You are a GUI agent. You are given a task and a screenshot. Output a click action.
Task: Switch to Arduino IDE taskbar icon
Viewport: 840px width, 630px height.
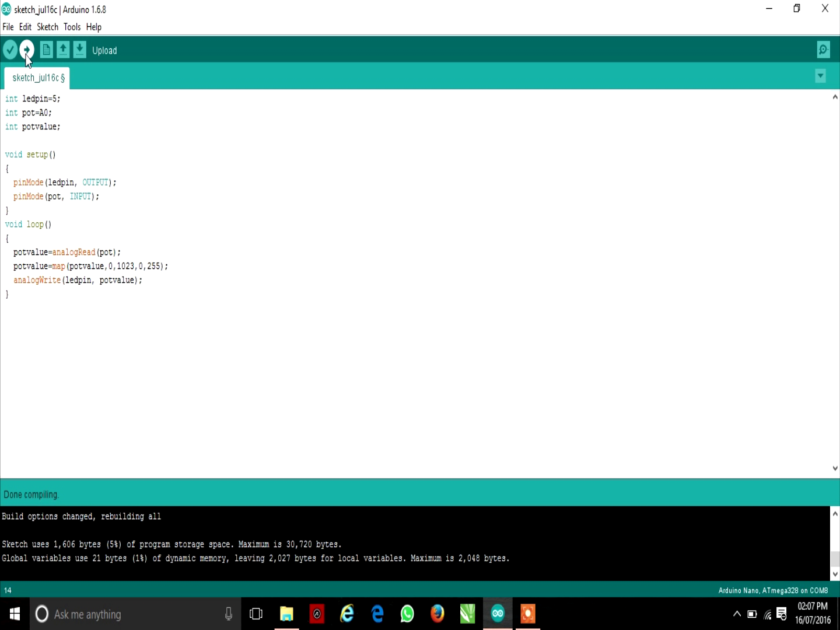[x=498, y=614]
